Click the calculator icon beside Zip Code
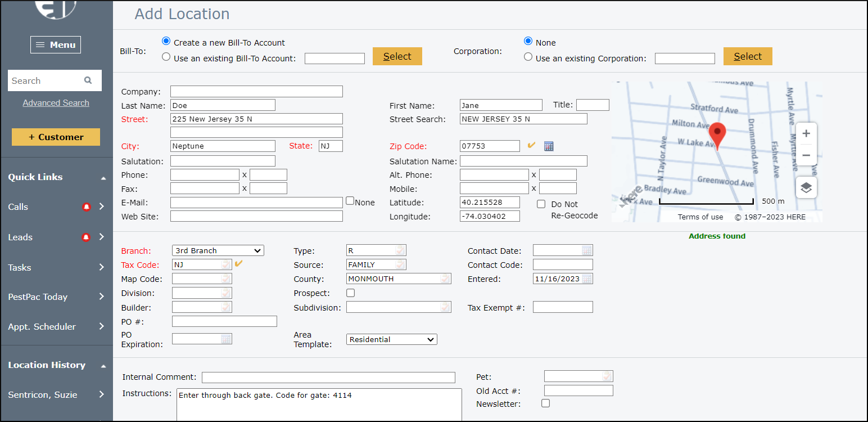Image resolution: width=868 pixels, height=422 pixels. (549, 146)
